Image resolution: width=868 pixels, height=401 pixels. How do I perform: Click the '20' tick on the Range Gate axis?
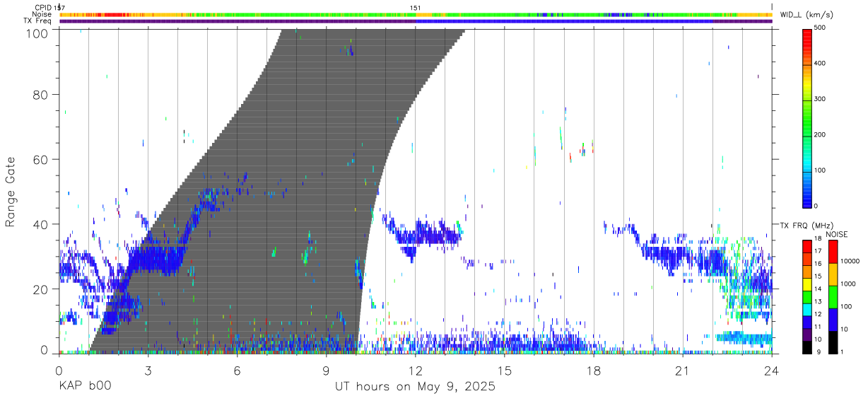[x=40, y=289]
